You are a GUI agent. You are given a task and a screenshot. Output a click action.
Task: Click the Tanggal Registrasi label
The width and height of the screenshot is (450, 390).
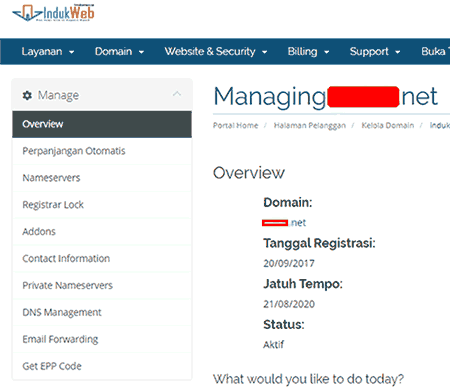point(319,243)
